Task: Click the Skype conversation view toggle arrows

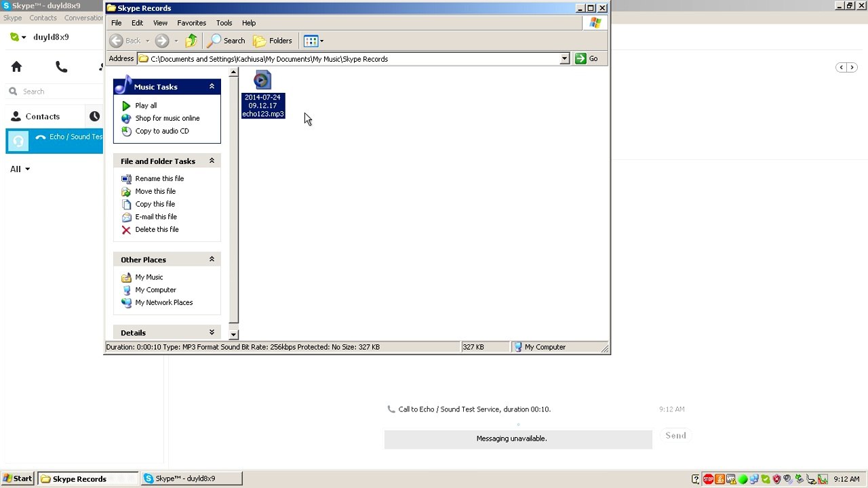Action: point(846,67)
